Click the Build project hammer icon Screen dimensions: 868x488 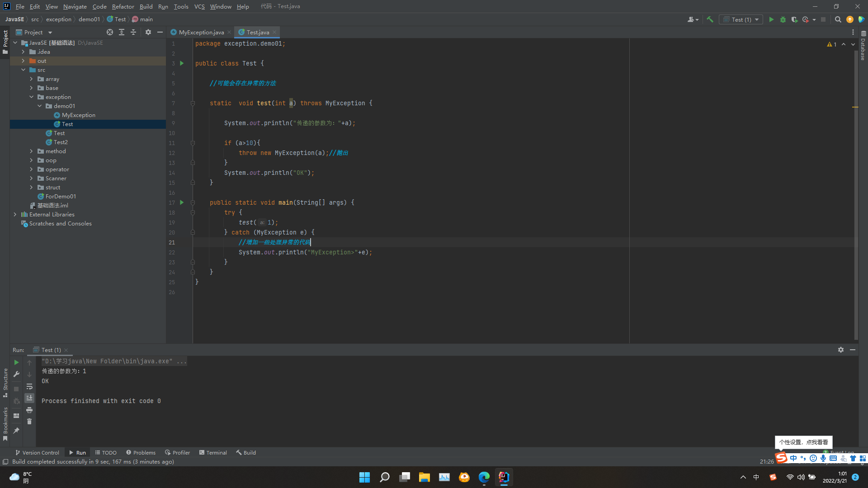pos(710,19)
